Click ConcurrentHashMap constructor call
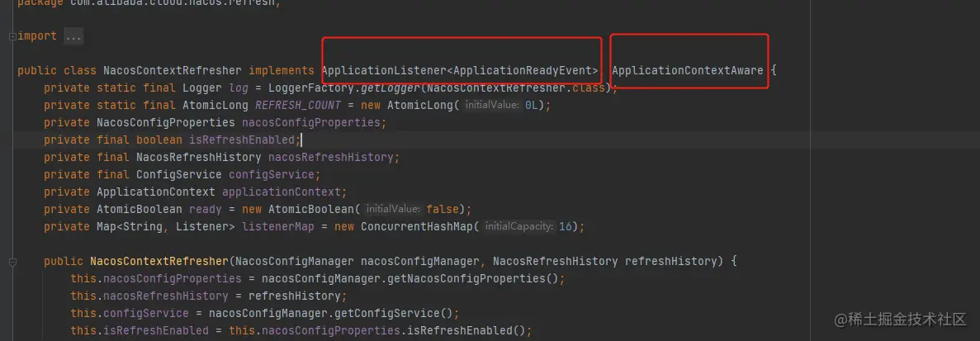This screenshot has width=980, height=341. [x=416, y=226]
